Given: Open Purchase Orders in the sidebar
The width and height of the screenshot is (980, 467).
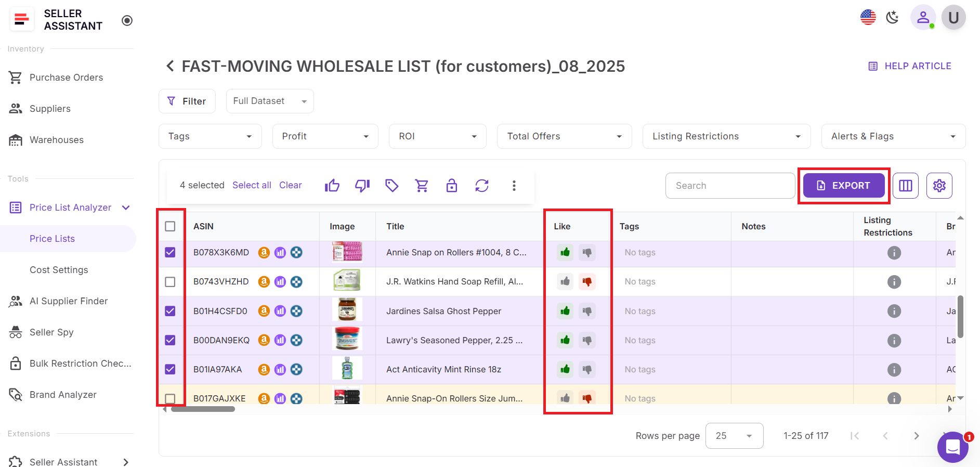Looking at the screenshot, I should pos(66,77).
